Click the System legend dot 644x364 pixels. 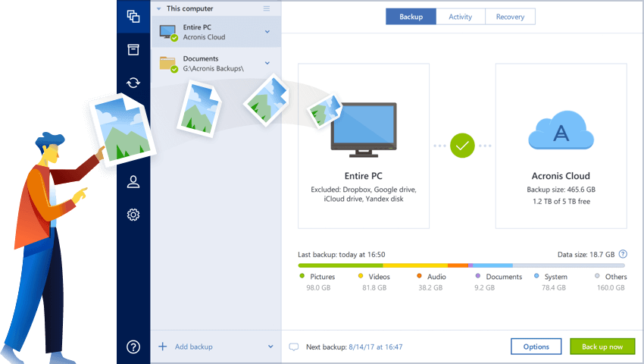pos(536,276)
